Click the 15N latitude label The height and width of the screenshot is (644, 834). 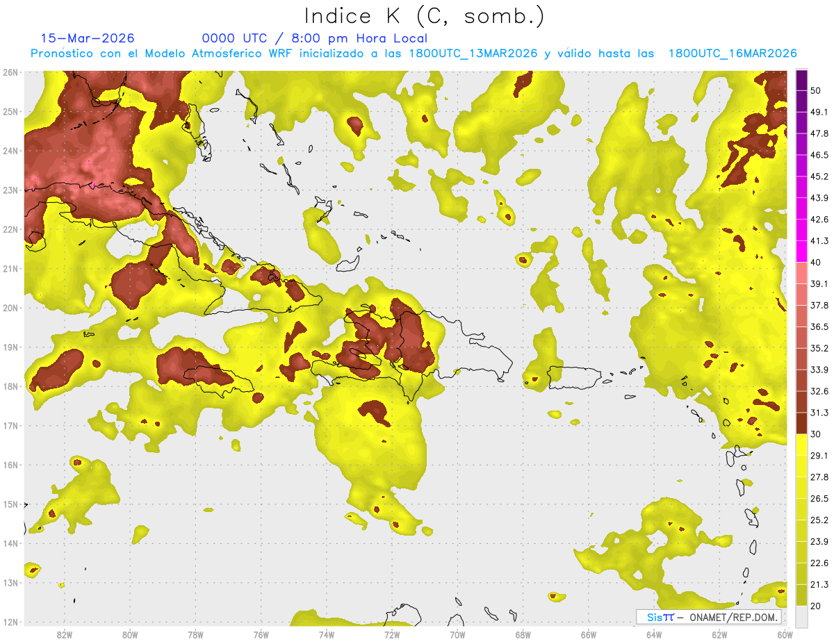(11, 504)
